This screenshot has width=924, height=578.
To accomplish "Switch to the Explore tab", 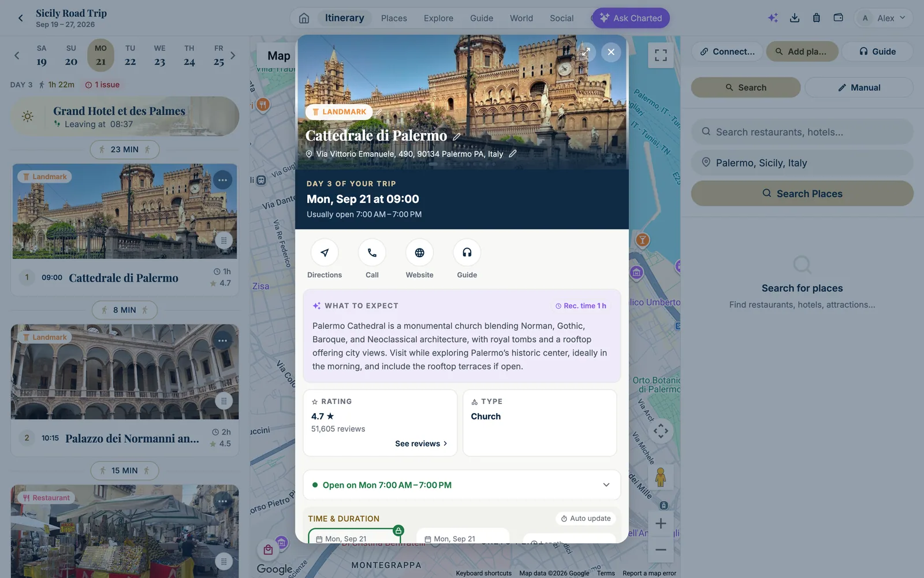I will click(x=438, y=18).
